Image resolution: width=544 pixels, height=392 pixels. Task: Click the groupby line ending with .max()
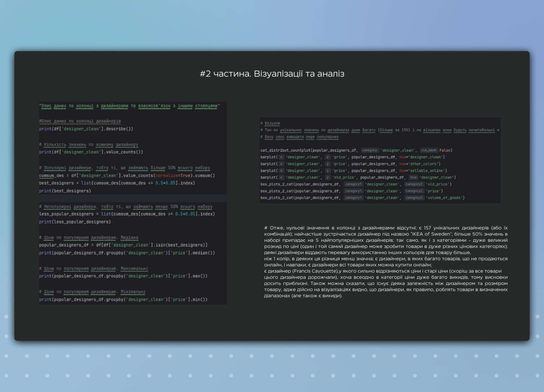pyautogui.click(x=123, y=276)
